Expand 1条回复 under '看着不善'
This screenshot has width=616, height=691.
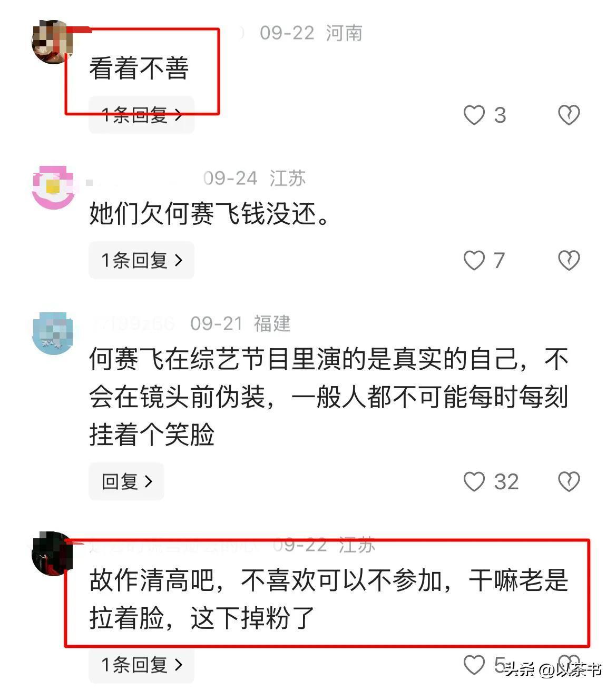point(141,115)
